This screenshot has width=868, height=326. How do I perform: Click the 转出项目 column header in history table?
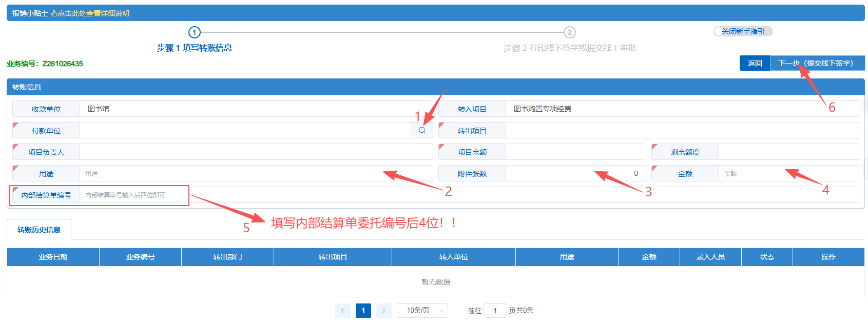coord(333,257)
